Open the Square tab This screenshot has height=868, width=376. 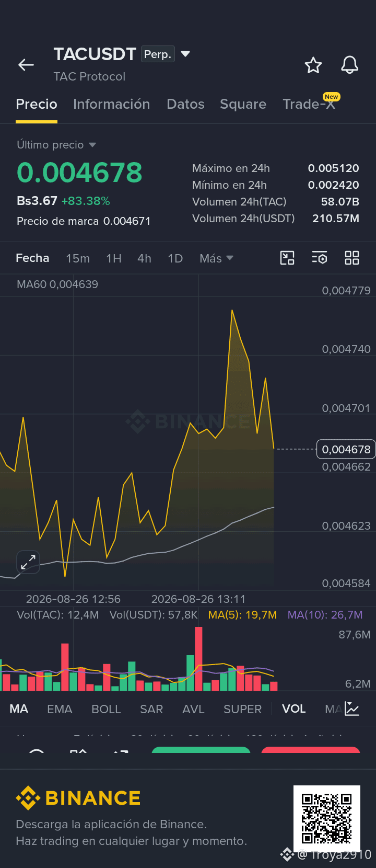[243, 104]
